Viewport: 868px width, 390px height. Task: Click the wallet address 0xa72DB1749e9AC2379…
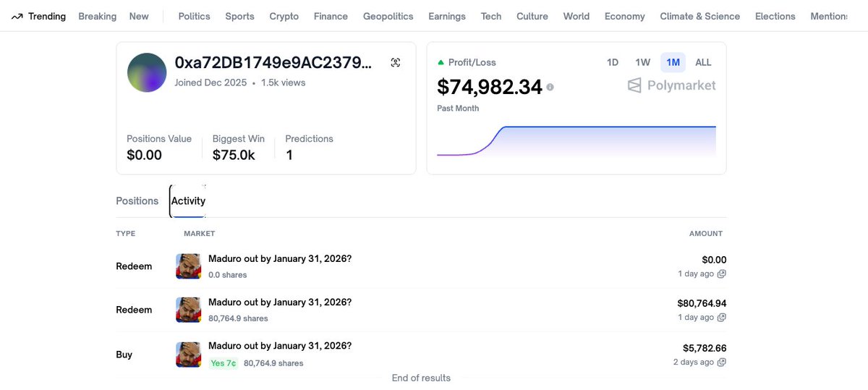tap(273, 63)
